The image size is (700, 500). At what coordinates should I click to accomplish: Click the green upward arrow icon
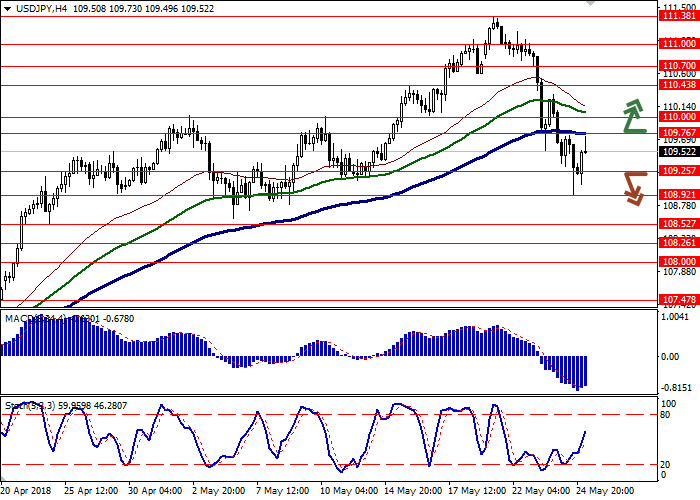pyautogui.click(x=632, y=116)
